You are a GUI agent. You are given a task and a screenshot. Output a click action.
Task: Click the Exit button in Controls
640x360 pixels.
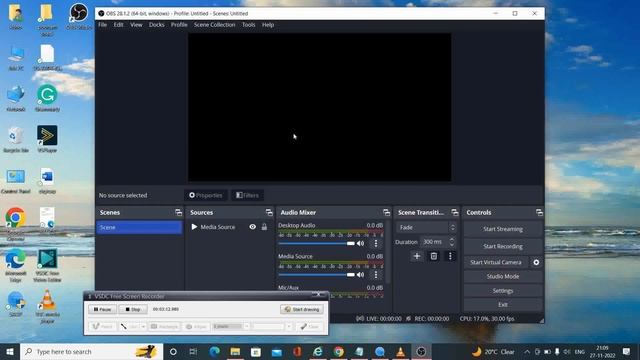point(503,304)
